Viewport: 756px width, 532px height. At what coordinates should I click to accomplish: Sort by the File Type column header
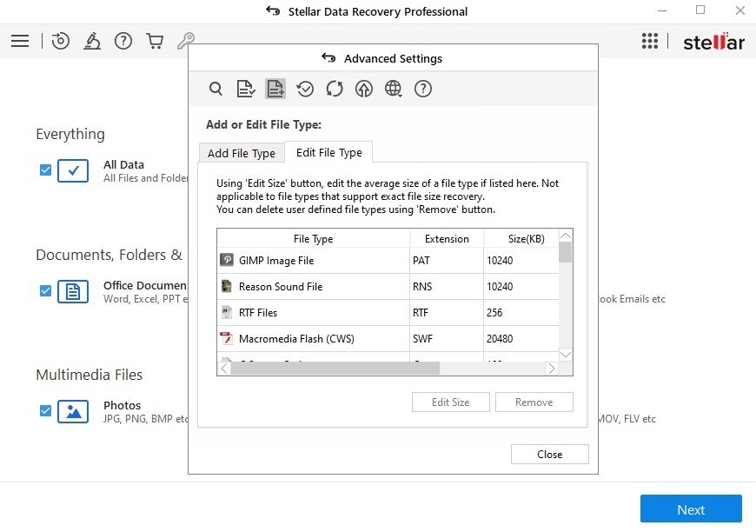[x=314, y=239]
